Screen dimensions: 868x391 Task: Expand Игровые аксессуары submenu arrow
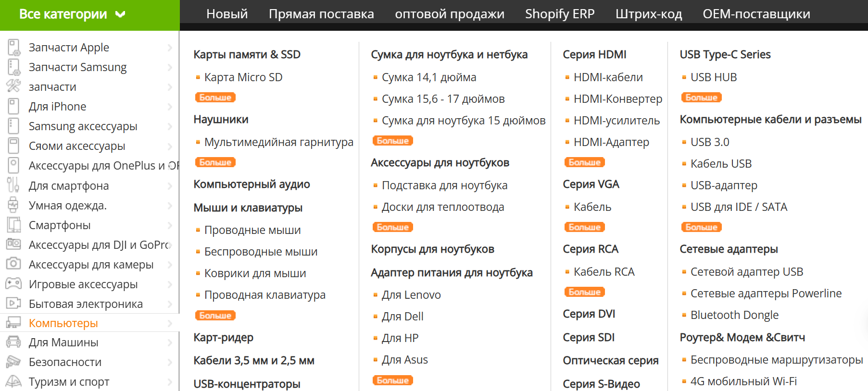coord(170,284)
